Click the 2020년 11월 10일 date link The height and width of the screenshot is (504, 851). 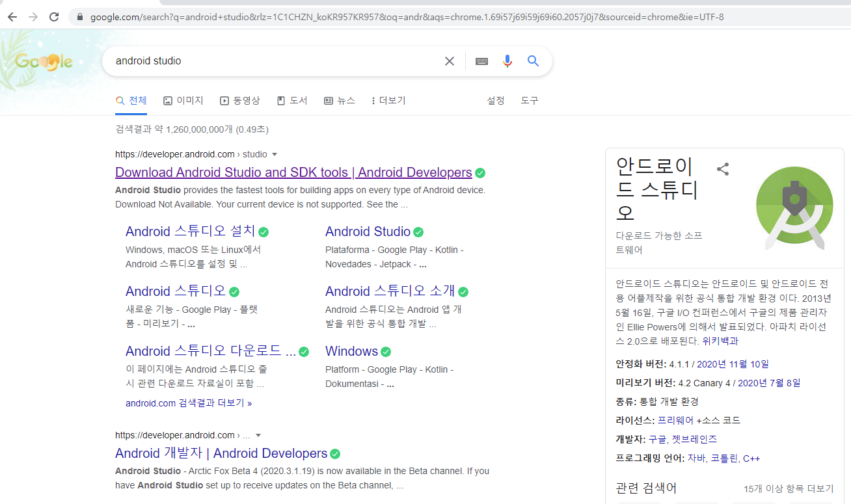pos(733,364)
